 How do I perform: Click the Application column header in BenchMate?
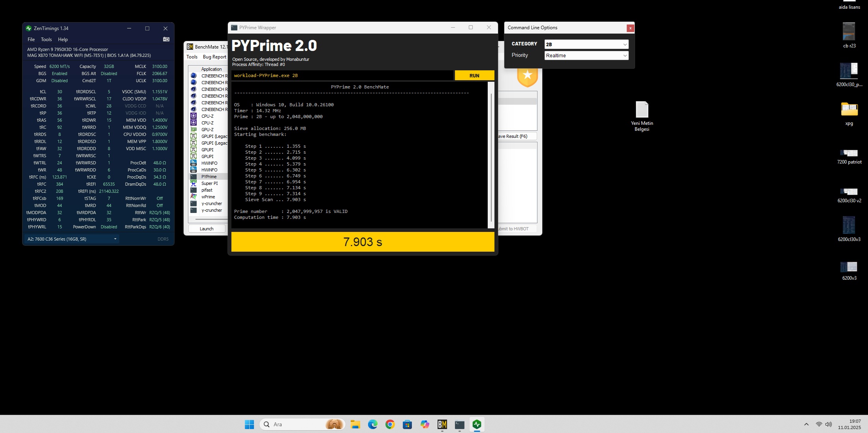point(212,69)
